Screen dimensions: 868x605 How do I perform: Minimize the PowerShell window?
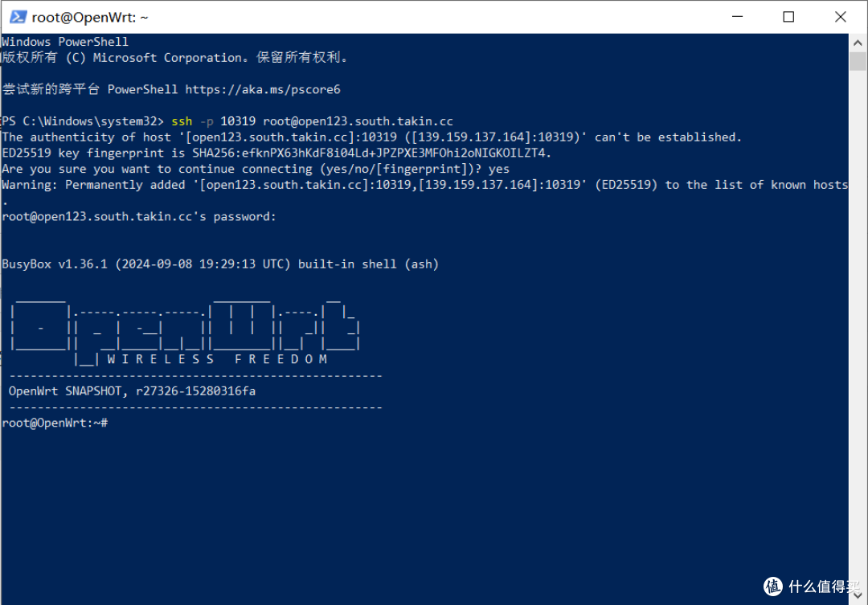(737, 16)
